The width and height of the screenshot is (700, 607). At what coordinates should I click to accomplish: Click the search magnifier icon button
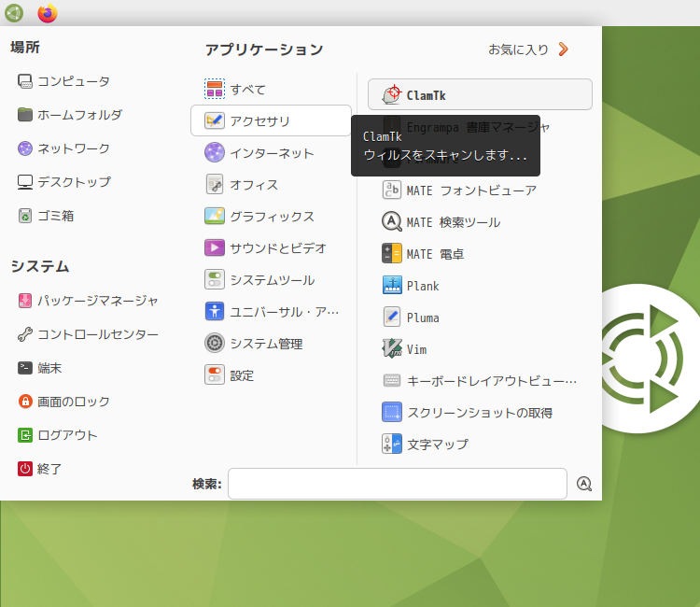pos(584,484)
